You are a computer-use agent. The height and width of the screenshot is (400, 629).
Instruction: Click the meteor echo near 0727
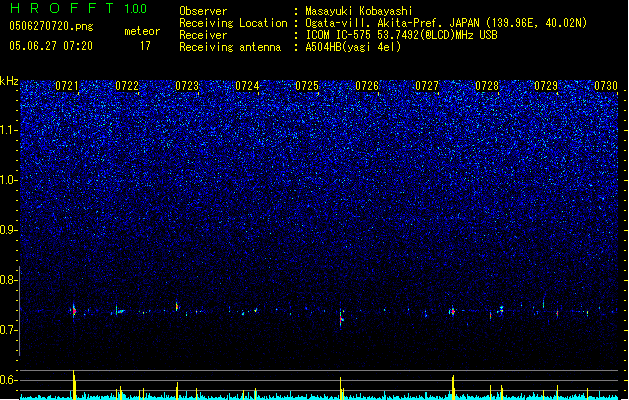click(x=452, y=311)
